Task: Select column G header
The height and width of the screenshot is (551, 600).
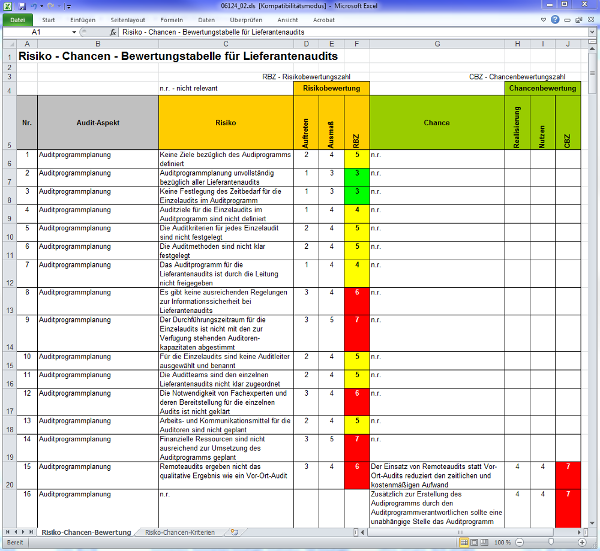Action: coord(436,44)
